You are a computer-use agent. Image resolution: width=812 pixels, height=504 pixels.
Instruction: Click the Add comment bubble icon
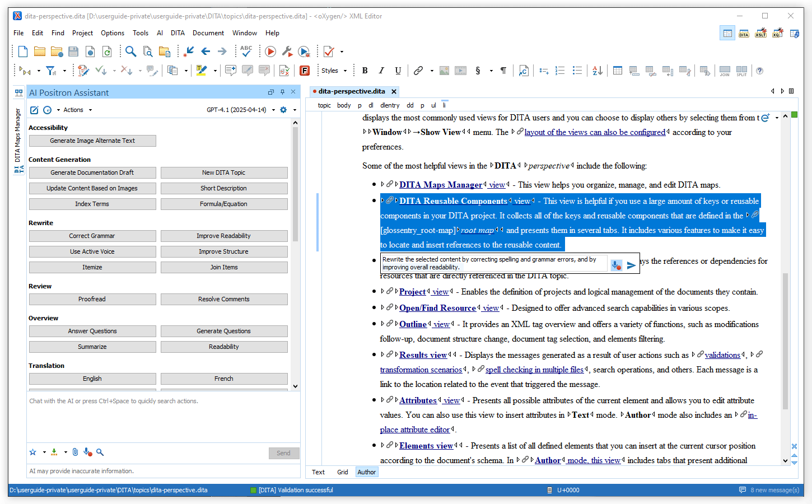(x=230, y=71)
